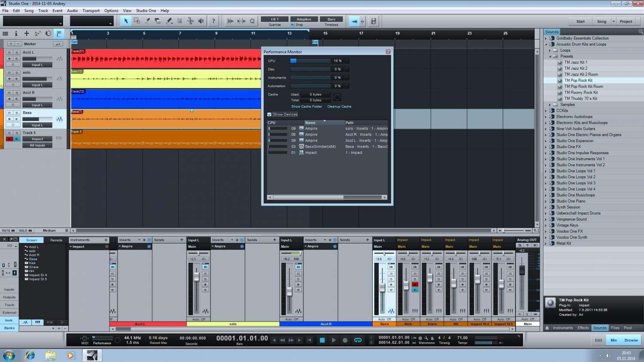The image size is (644, 362).
Task: Expand the Samples folder
Action: pyautogui.click(x=550, y=105)
